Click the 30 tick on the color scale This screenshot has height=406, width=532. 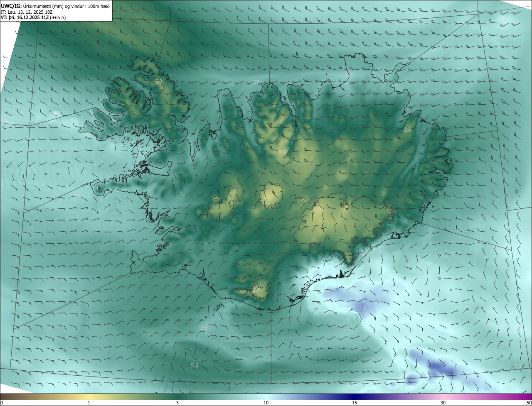pos(443,403)
